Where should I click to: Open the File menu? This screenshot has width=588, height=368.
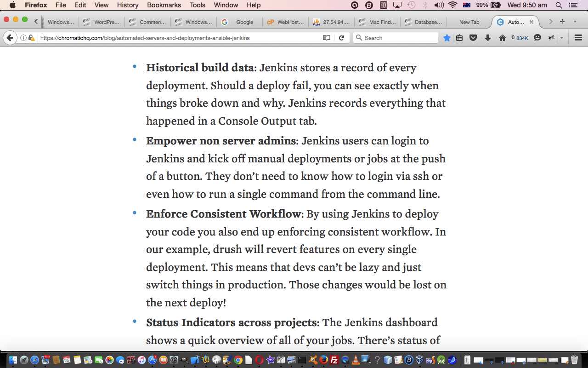pos(61,5)
